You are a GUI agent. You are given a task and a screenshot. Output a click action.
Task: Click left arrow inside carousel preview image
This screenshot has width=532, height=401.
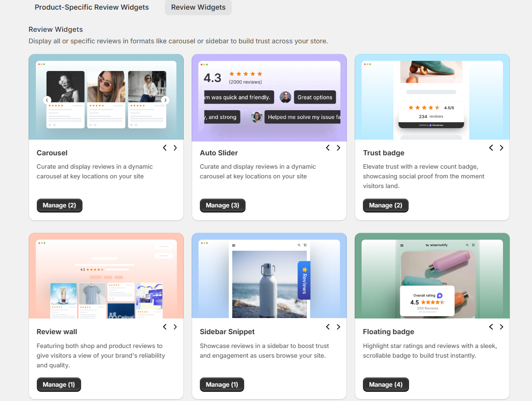pos(47,100)
